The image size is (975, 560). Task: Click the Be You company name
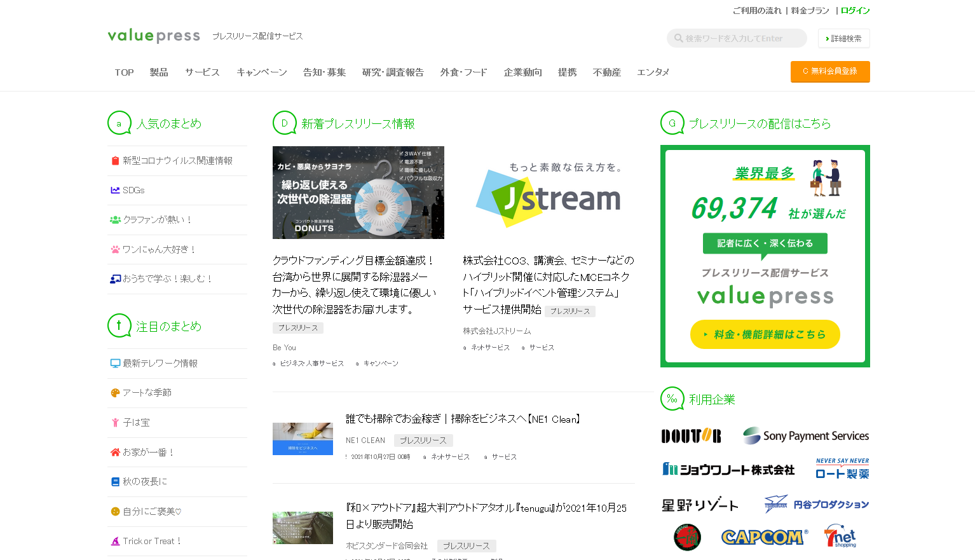pyautogui.click(x=284, y=348)
